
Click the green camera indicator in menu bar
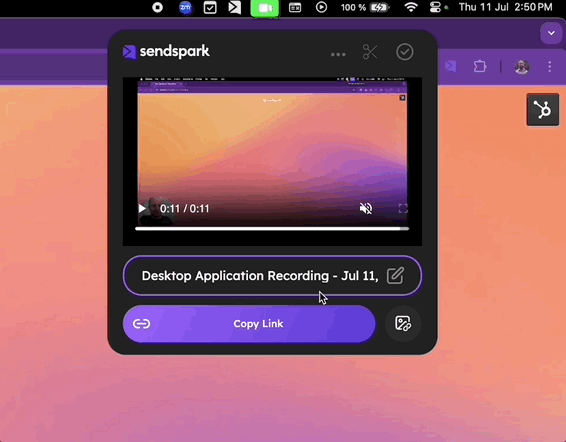click(265, 8)
